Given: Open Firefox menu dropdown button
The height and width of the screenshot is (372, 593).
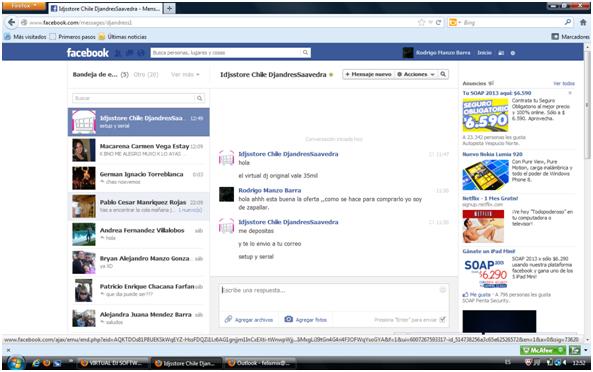Looking at the screenshot, I should point(23,6).
